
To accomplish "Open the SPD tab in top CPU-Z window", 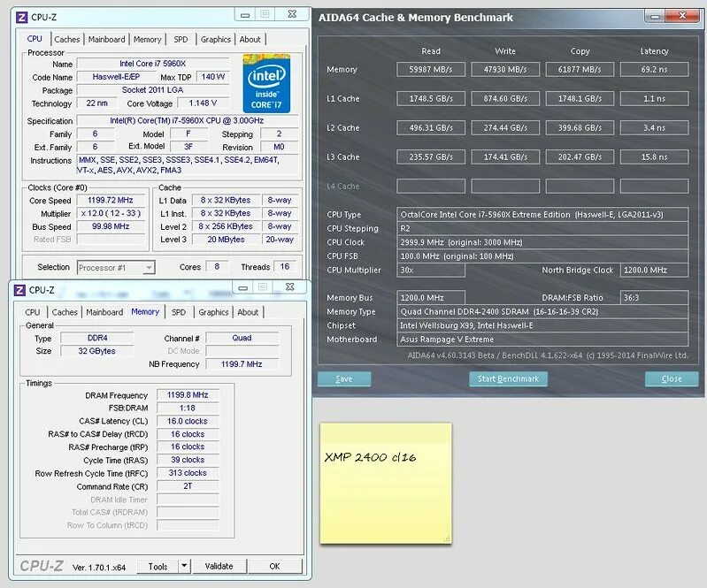I will [x=181, y=39].
